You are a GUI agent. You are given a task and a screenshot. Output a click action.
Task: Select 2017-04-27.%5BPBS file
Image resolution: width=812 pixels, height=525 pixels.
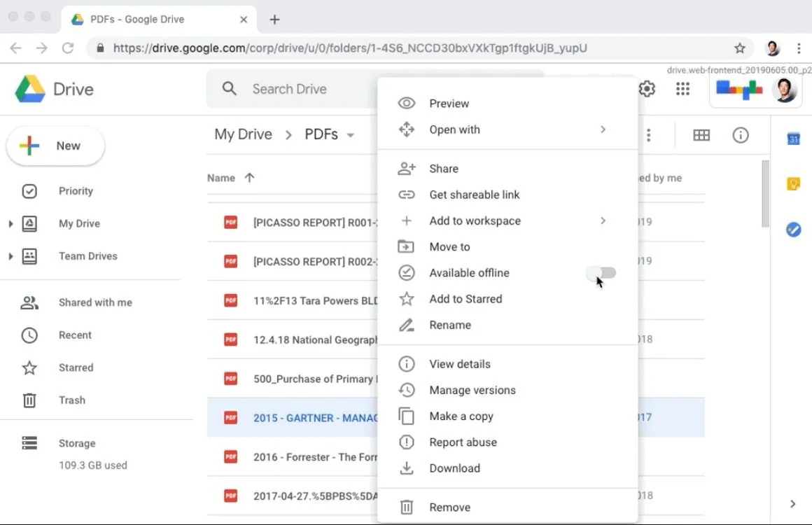pos(315,496)
